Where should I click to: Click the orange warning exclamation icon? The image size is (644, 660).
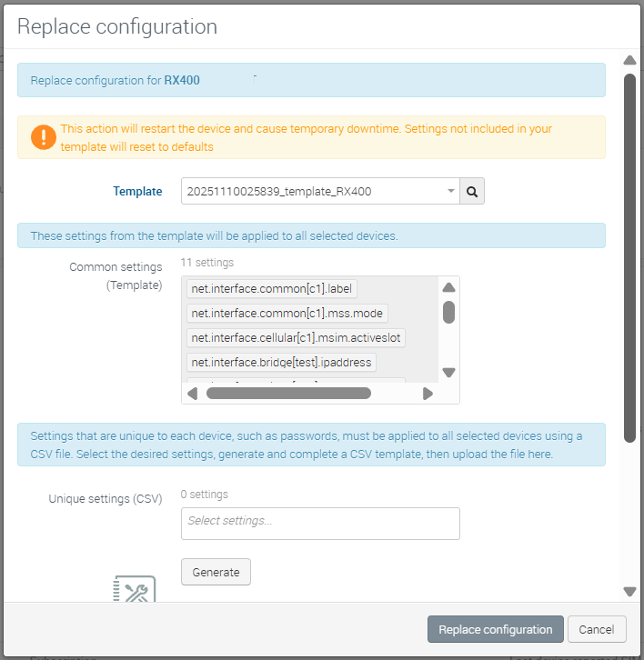[43, 137]
